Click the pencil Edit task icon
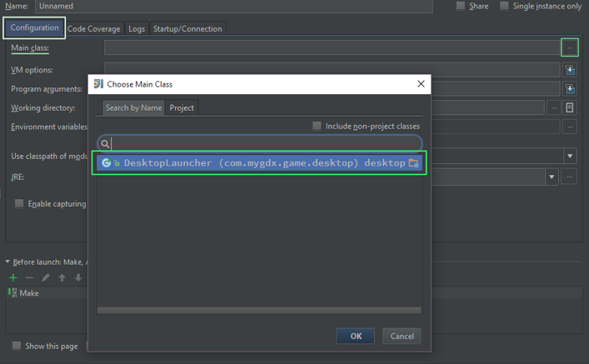The image size is (589, 364). point(46,277)
